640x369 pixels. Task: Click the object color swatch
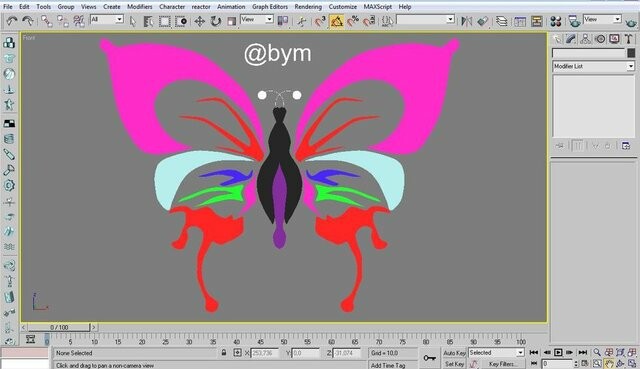coord(631,53)
